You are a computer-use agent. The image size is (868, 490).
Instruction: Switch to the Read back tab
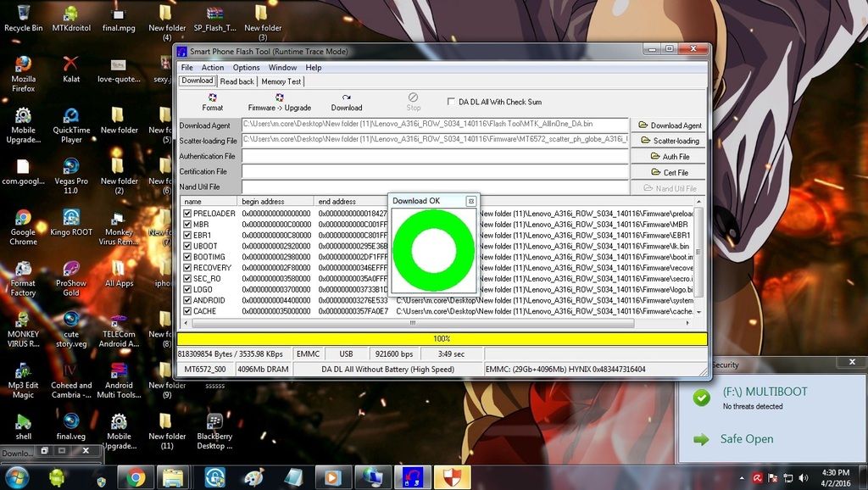236,81
